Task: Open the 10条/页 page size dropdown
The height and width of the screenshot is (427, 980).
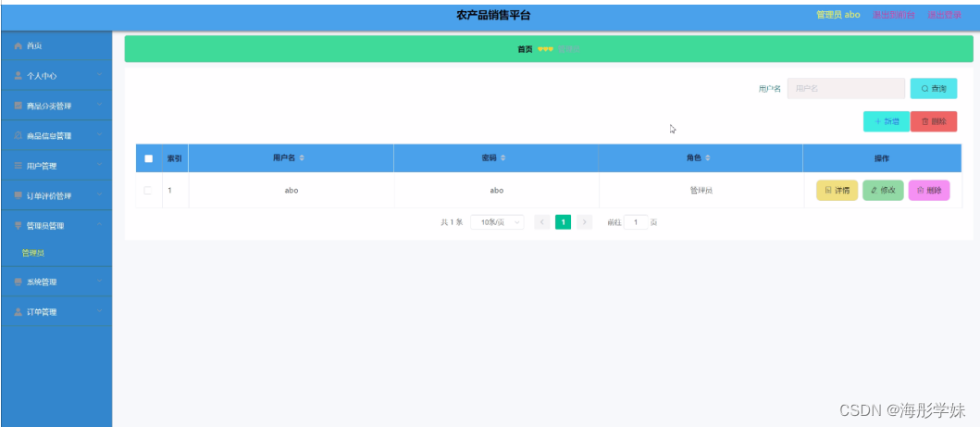Action: 497,222
